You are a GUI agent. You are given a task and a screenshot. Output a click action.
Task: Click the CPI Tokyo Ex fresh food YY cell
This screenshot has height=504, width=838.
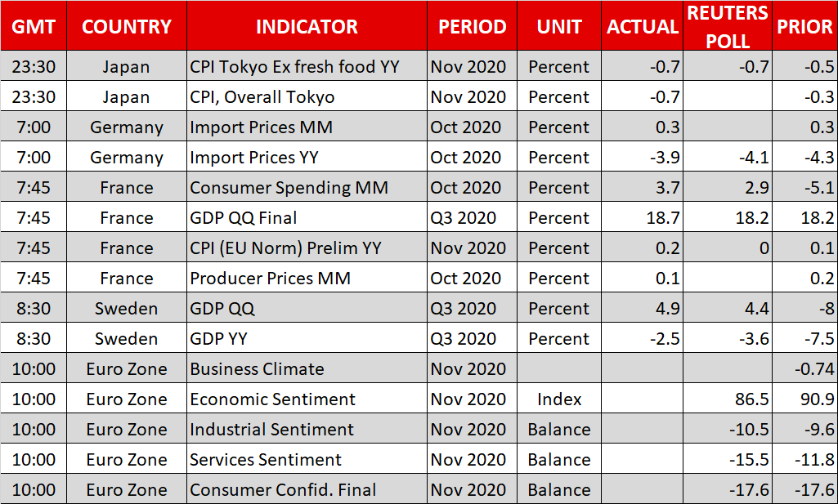click(294, 67)
